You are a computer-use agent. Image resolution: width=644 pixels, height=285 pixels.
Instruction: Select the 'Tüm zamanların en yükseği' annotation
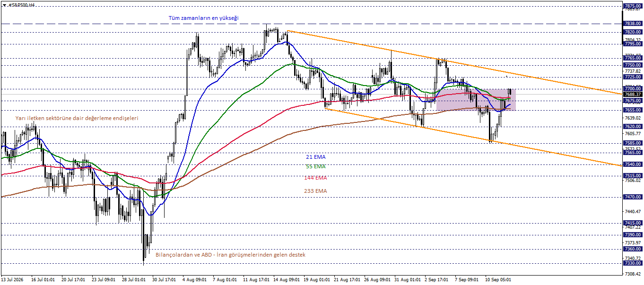click(204, 18)
